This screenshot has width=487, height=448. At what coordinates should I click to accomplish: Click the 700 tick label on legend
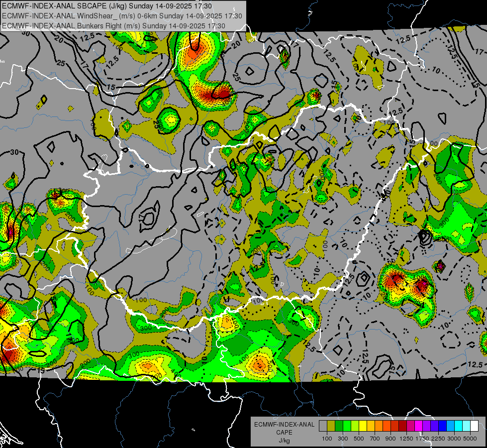pos(375,439)
